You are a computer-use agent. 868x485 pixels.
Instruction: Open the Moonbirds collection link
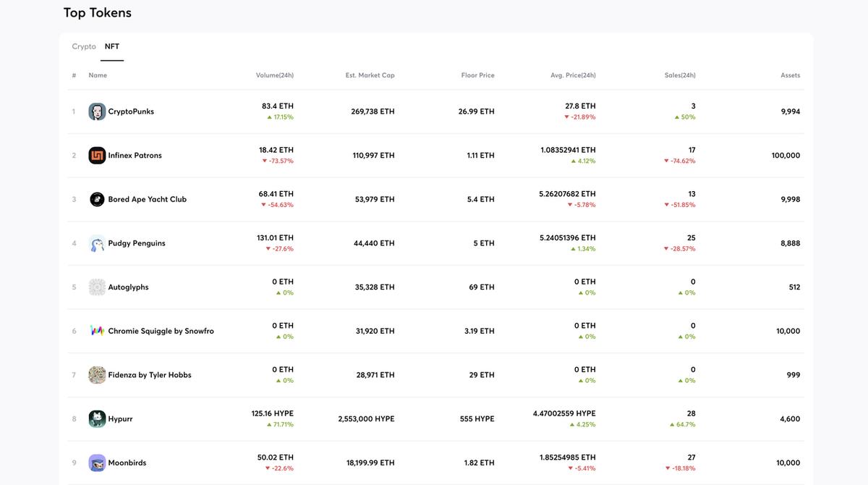(x=128, y=463)
